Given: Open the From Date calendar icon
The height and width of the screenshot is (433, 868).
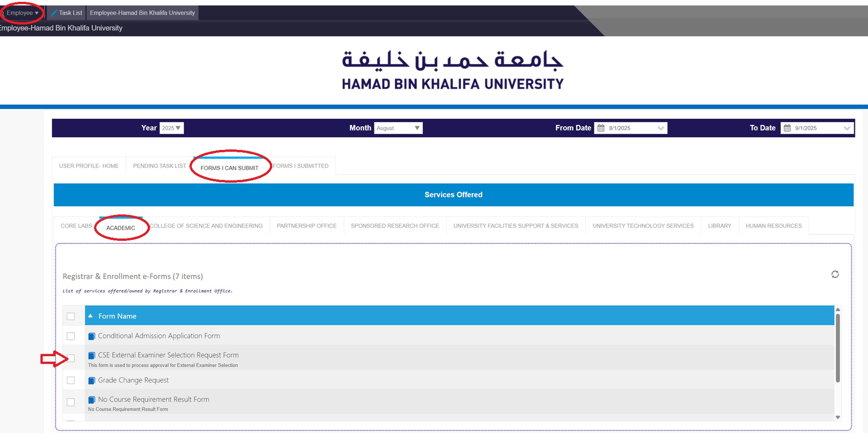Looking at the screenshot, I should point(601,128).
